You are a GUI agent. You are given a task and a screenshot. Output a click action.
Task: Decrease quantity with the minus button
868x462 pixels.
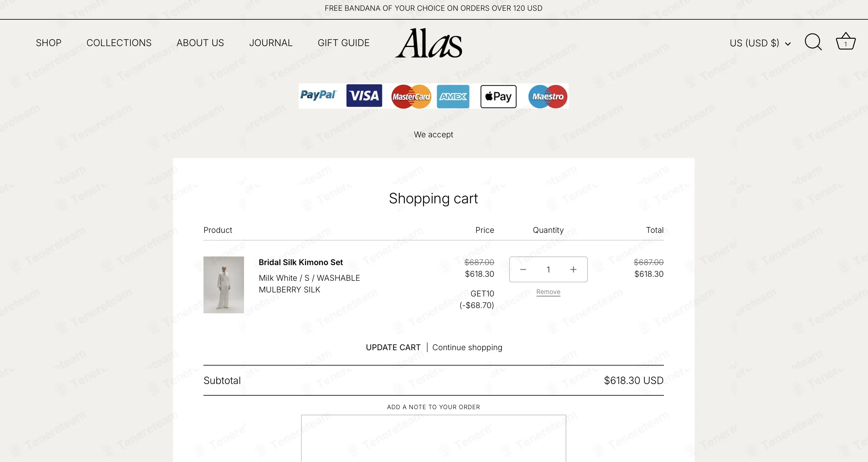point(523,269)
